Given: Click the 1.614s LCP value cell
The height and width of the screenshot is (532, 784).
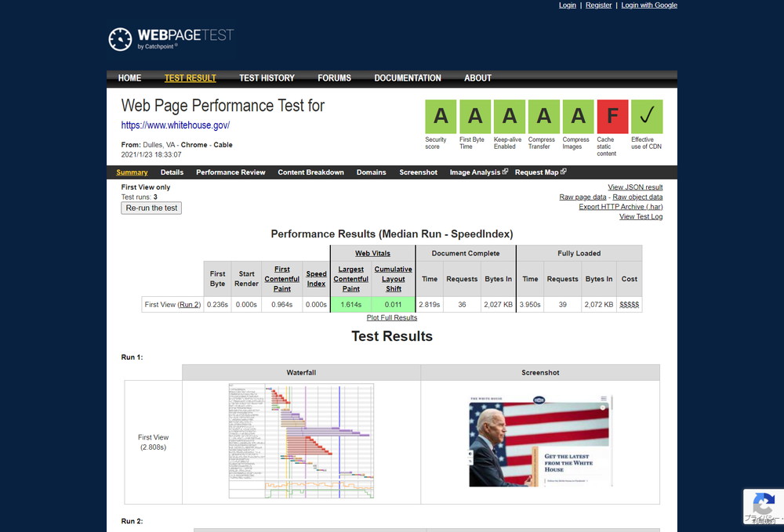Looking at the screenshot, I should coord(351,305).
